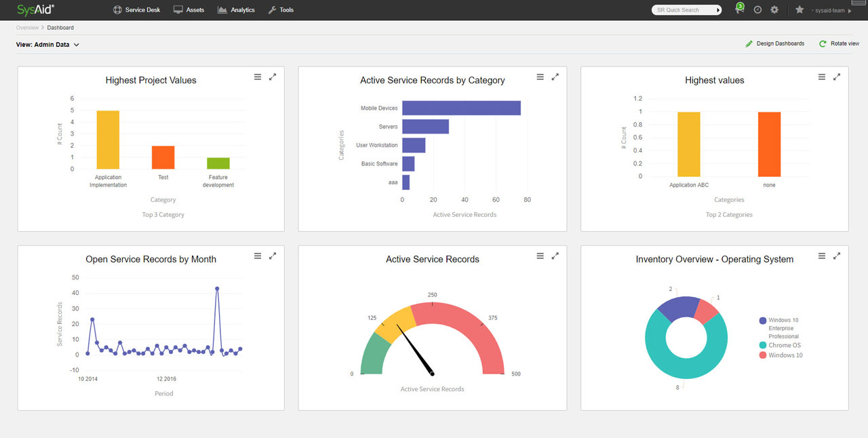Expand the Inventory Overview chart to fullscreen
The image size is (868, 438).
point(837,256)
